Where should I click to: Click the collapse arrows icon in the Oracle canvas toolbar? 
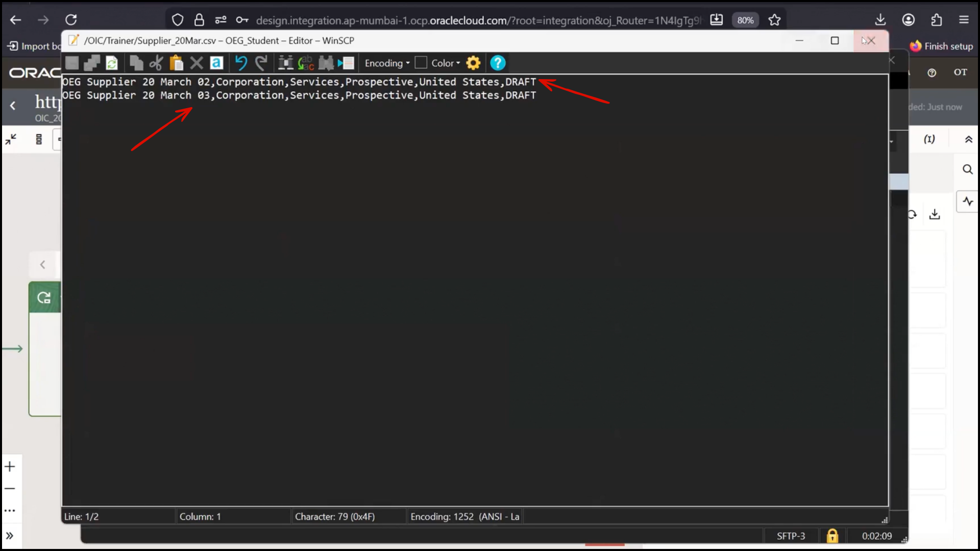click(11, 139)
